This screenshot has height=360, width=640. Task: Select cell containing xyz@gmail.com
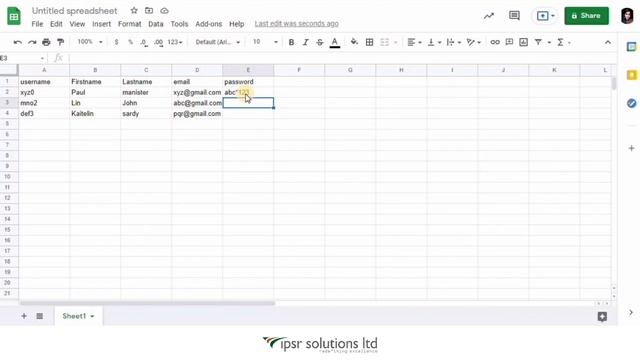[197, 93]
